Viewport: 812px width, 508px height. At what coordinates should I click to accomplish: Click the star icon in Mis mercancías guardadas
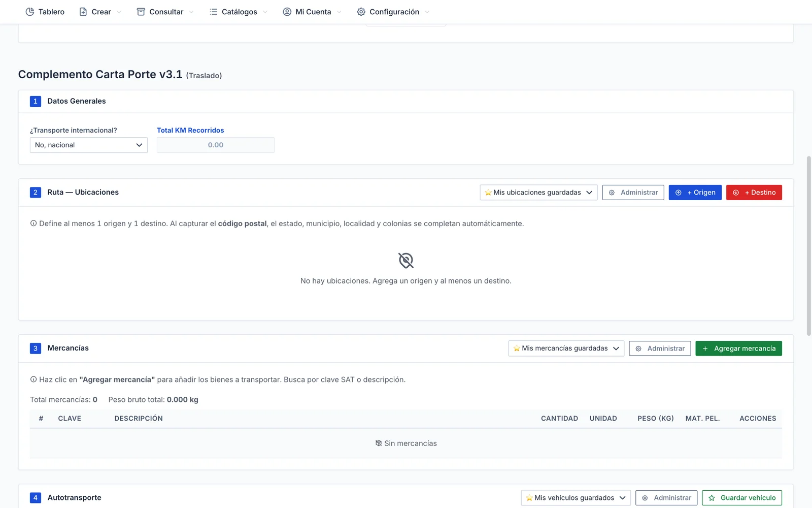[517, 348]
